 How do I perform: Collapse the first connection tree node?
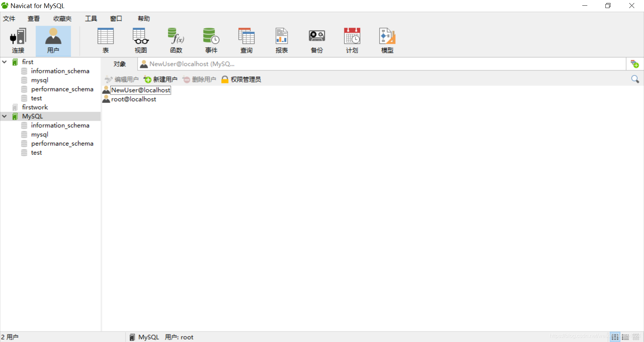click(x=5, y=62)
